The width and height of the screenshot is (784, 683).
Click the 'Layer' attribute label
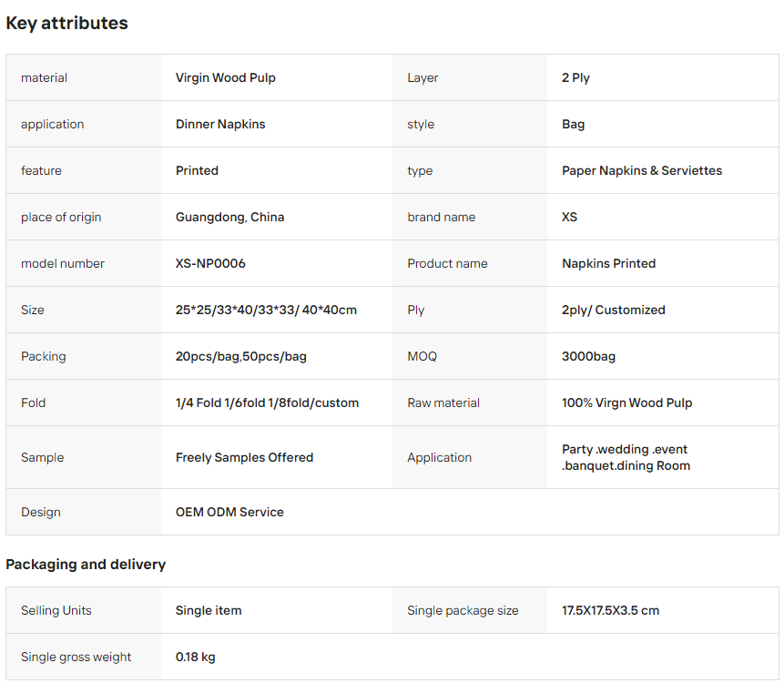pyautogui.click(x=423, y=77)
